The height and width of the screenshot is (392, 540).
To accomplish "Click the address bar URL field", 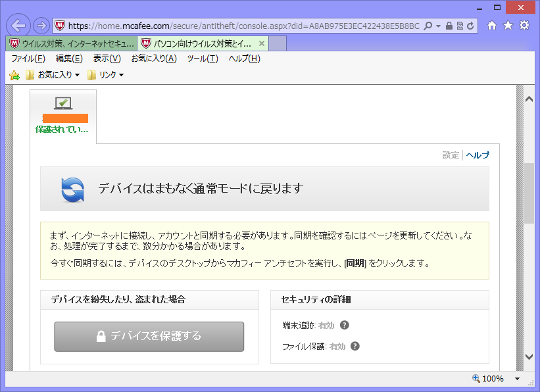I will click(244, 26).
